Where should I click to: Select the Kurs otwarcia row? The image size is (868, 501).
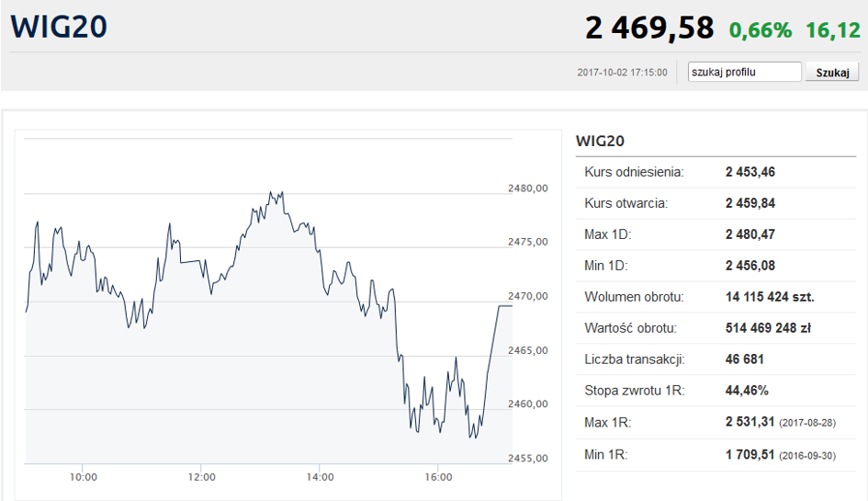coord(716,203)
